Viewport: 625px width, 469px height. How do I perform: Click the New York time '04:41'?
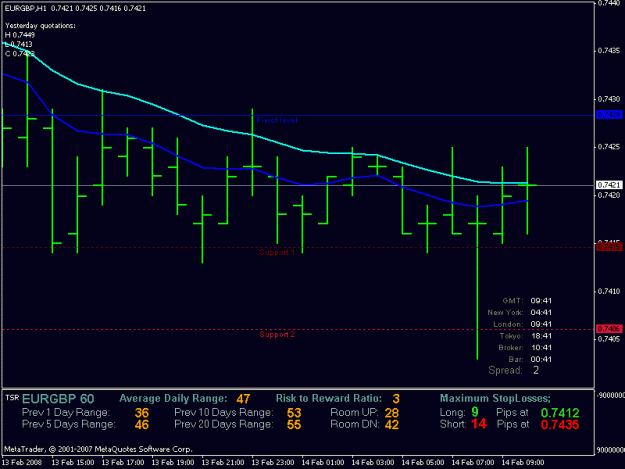[x=541, y=312]
